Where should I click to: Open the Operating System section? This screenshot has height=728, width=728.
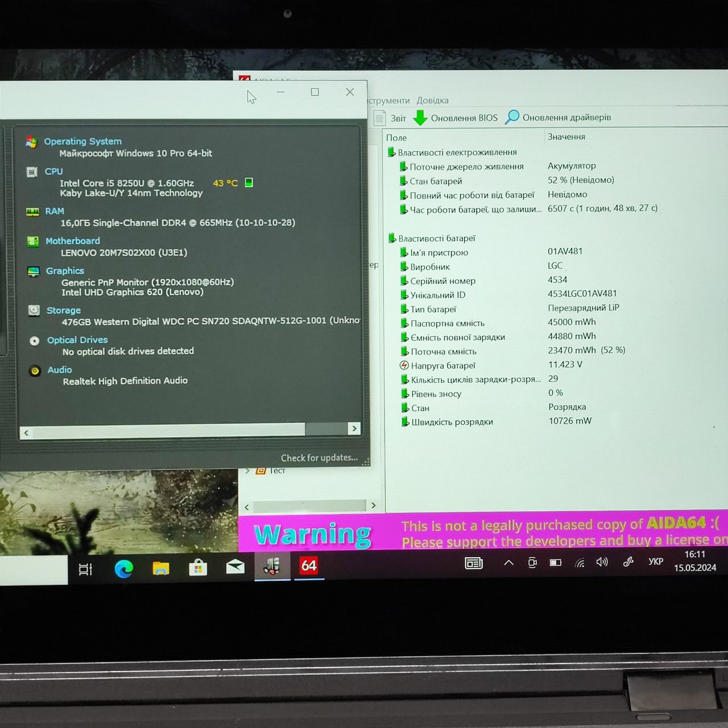82,141
